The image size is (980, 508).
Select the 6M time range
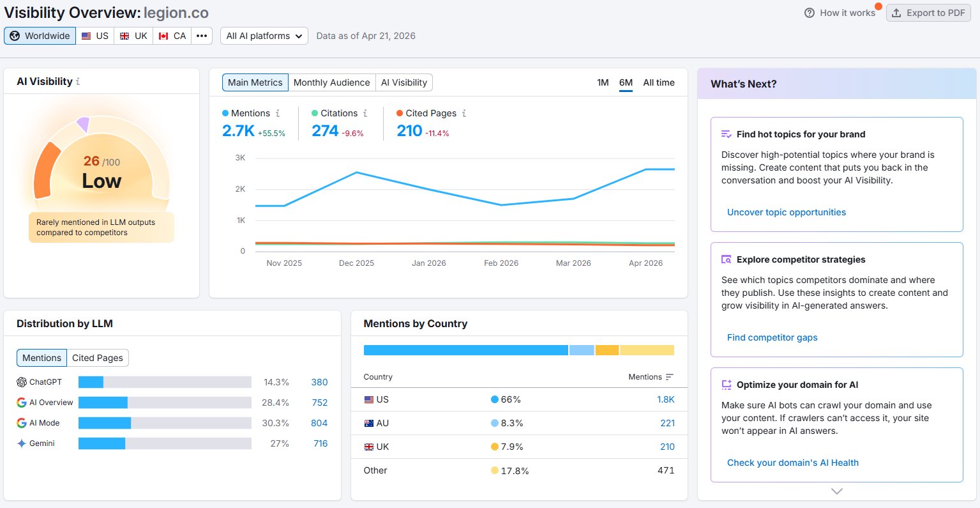click(x=626, y=82)
